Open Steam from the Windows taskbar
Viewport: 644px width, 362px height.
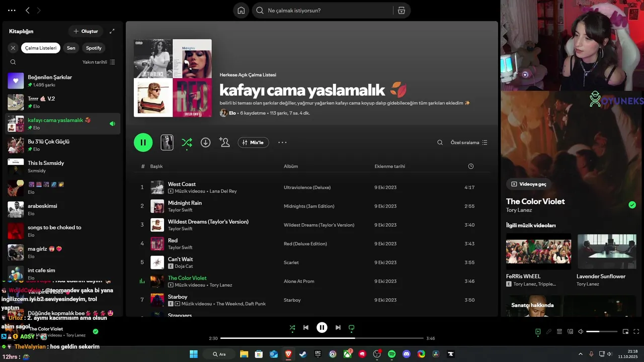click(x=303, y=354)
